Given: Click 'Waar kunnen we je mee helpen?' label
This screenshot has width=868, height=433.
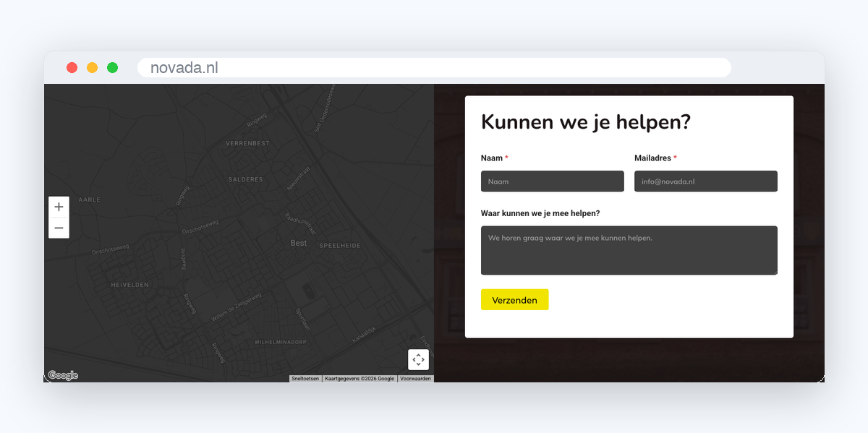Looking at the screenshot, I should [x=540, y=213].
